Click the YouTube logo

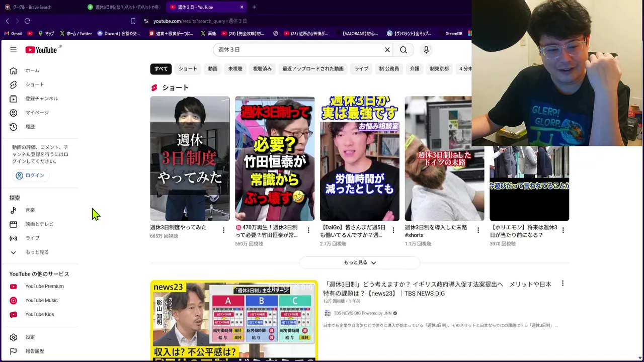(x=41, y=50)
